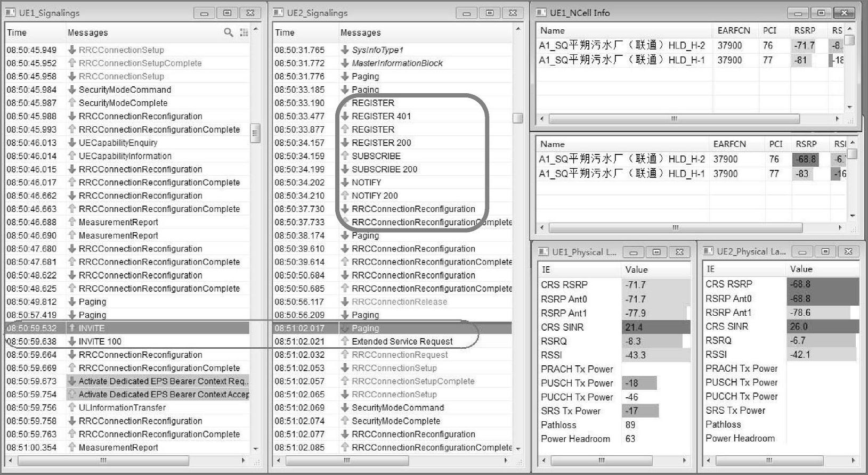Select the REGISTER 401 message row
868x475 pixels.
click(393, 116)
